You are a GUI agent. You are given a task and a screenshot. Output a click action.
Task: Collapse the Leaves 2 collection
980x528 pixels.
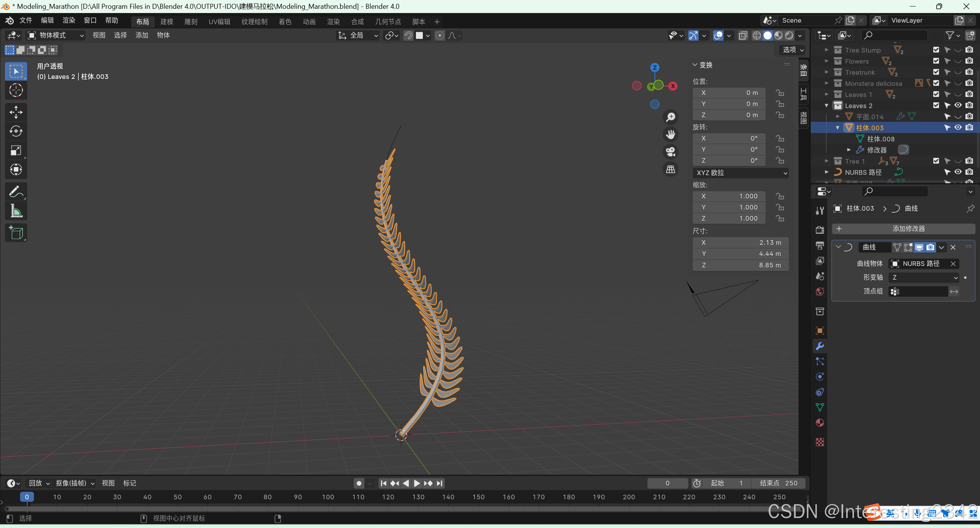[826, 105]
